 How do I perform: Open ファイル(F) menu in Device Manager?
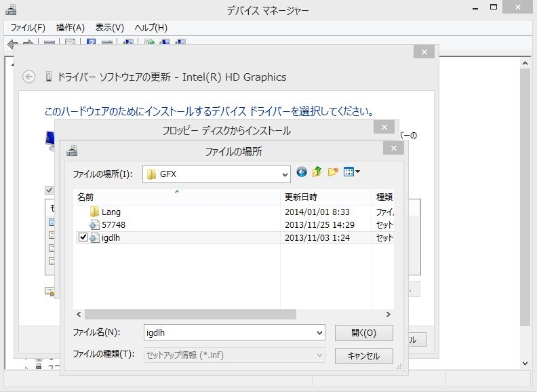pyautogui.click(x=28, y=28)
